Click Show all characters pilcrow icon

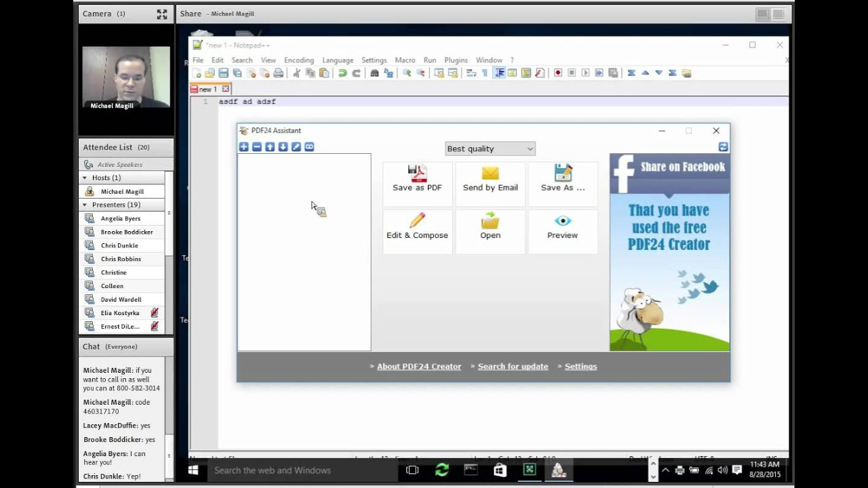(485, 73)
